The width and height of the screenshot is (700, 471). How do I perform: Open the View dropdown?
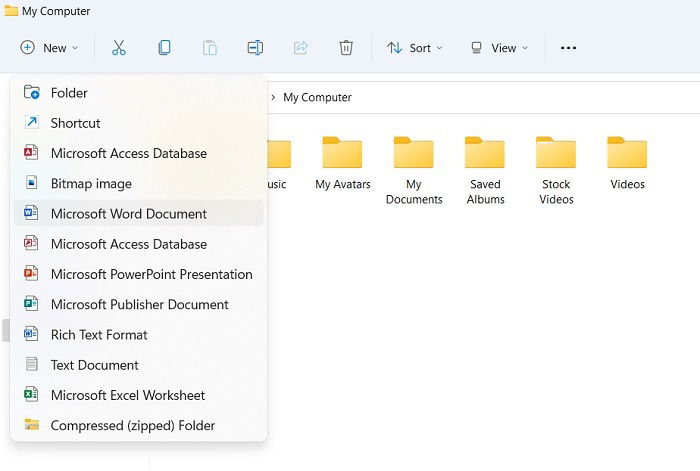(x=500, y=48)
